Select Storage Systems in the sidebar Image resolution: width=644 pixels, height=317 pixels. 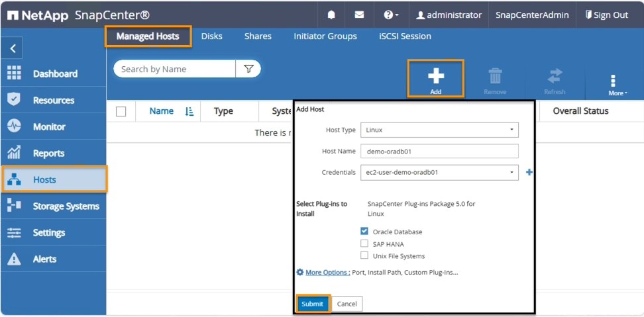[x=66, y=206]
